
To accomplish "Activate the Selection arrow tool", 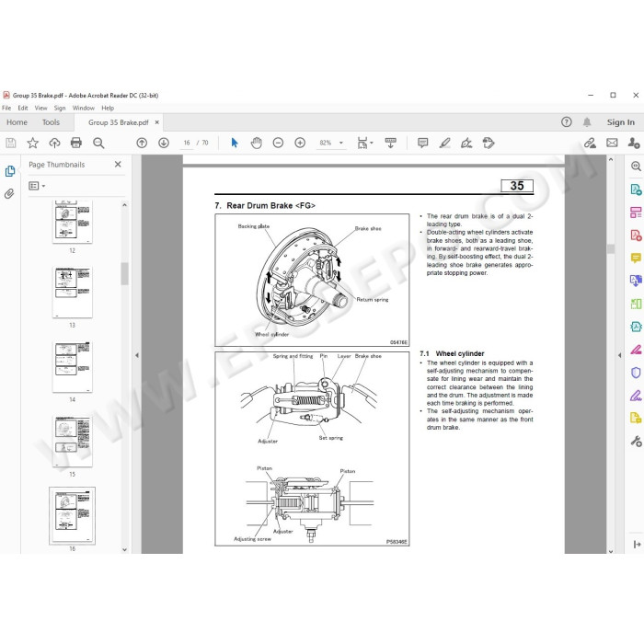I will tap(235, 143).
